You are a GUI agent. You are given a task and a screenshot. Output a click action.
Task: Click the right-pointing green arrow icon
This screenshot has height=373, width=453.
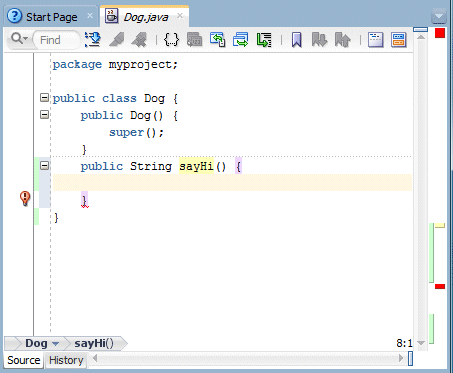[x=241, y=40]
